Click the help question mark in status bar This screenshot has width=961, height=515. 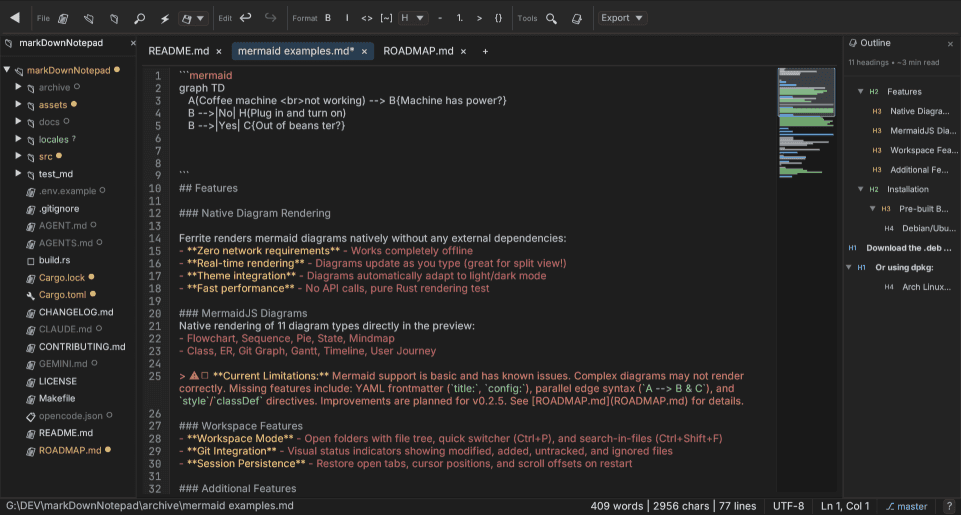(x=949, y=506)
